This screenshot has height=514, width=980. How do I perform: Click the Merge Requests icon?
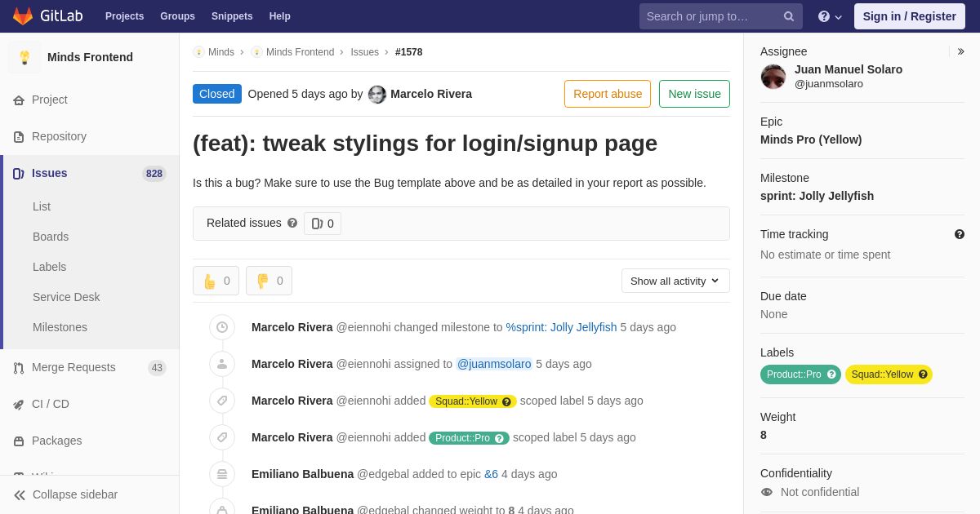tap(19, 368)
